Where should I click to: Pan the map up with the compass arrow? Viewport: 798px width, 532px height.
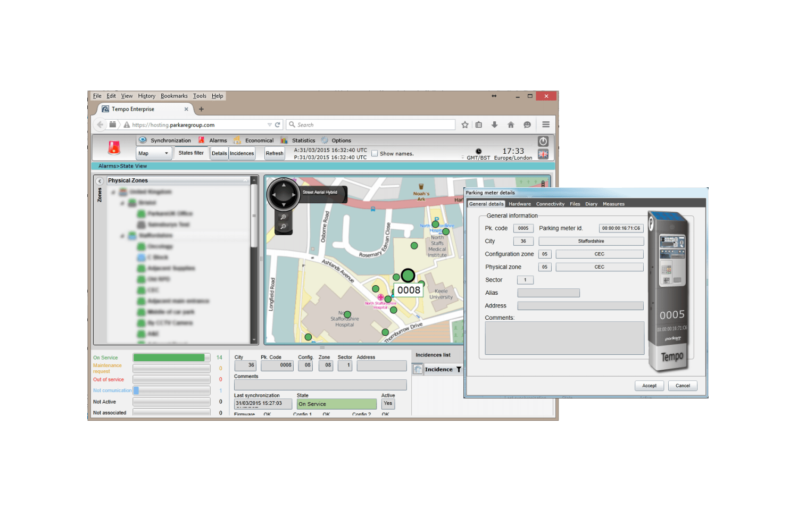click(284, 185)
